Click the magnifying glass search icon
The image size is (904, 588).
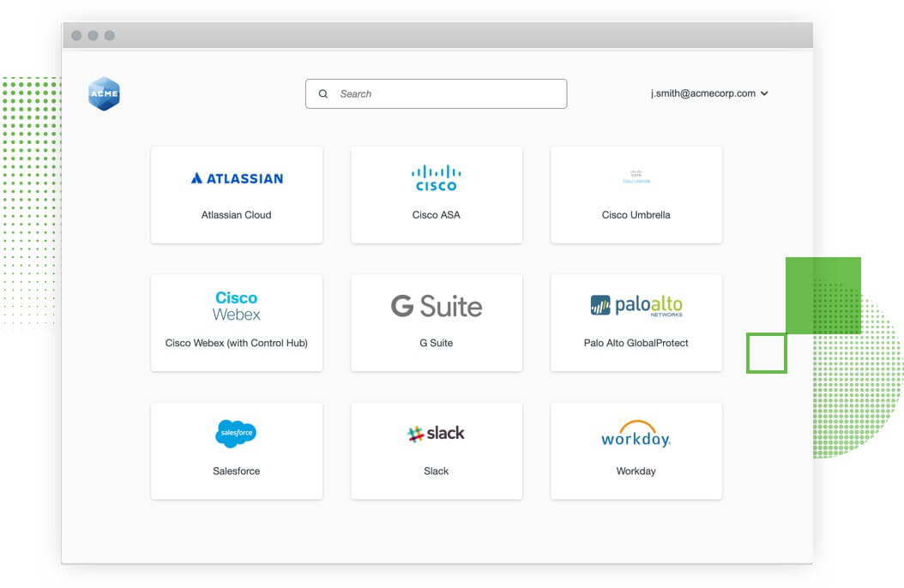click(323, 94)
